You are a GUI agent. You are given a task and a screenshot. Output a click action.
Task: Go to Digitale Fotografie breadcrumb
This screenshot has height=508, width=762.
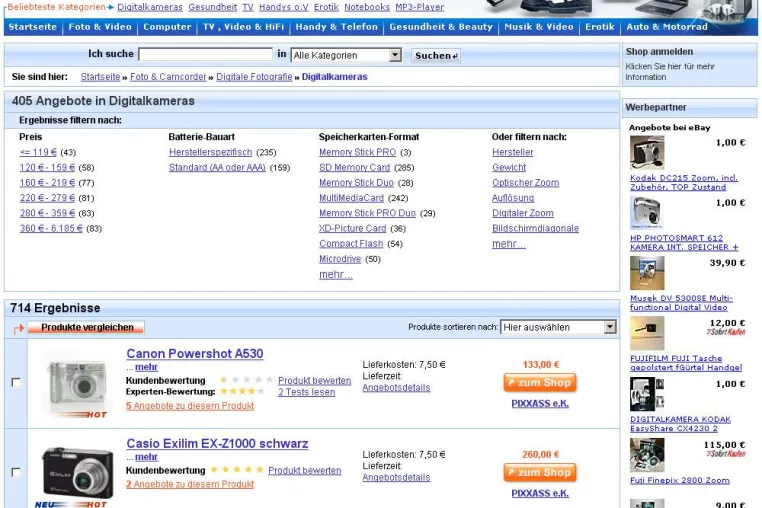254,77
